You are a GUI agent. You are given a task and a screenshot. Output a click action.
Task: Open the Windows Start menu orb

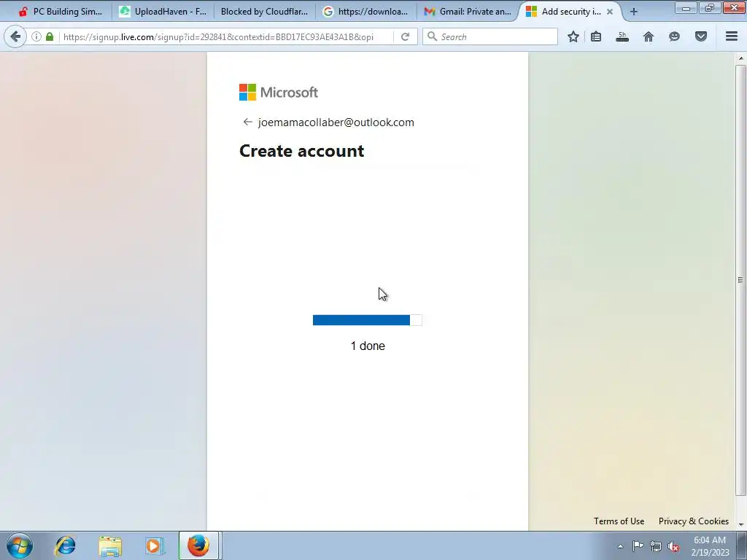pyautogui.click(x=20, y=545)
